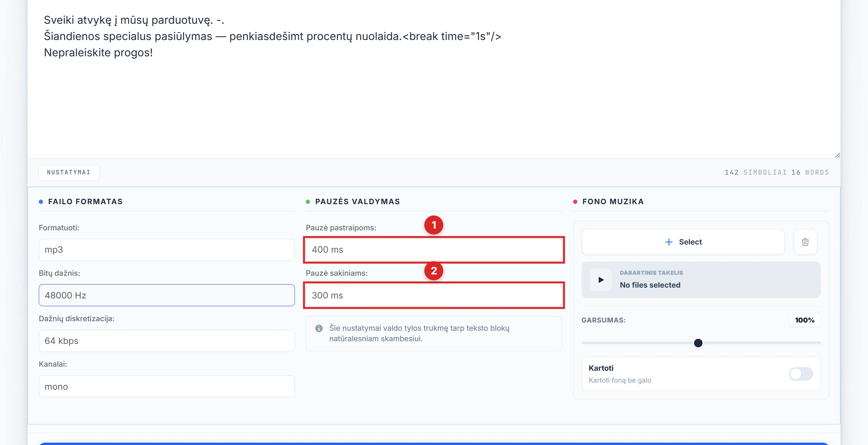Open the Pauzė pastraipoms 400 ms dropdown
The height and width of the screenshot is (445, 868).
tap(434, 250)
